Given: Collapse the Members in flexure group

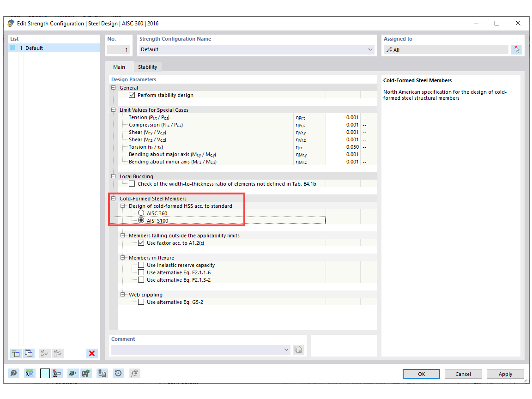Looking at the screenshot, I should point(123,258).
